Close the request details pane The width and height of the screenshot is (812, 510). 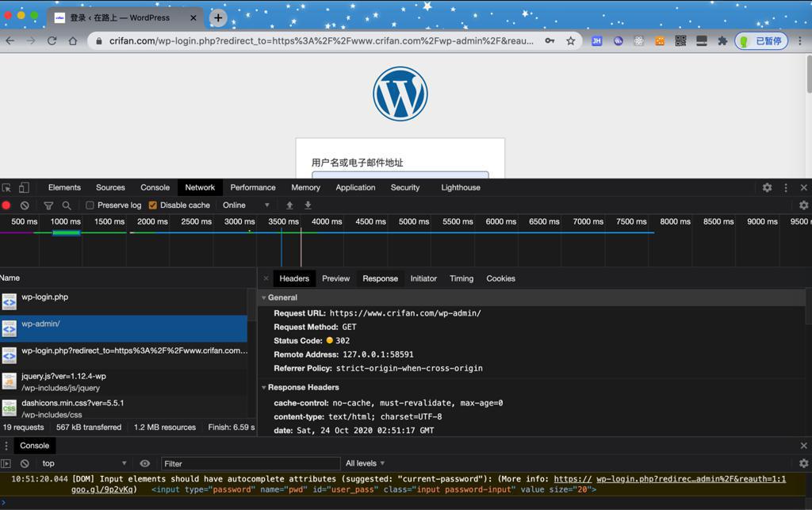point(266,278)
